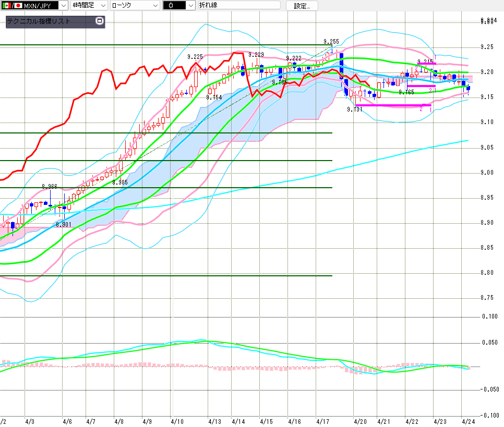504x427 pixels.
Task: Click the 8.901 low price label
Action: (64, 225)
